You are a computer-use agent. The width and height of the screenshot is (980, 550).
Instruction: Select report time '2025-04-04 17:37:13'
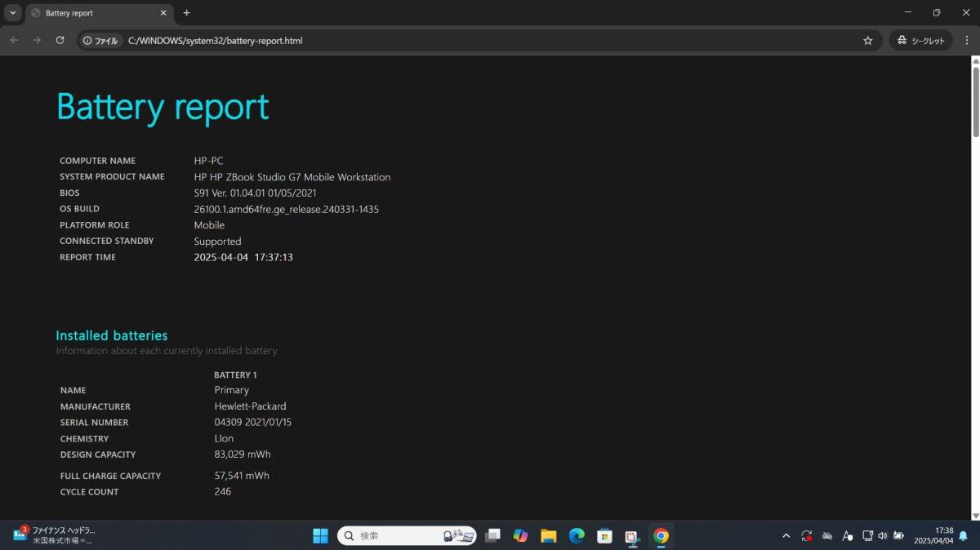click(x=243, y=257)
